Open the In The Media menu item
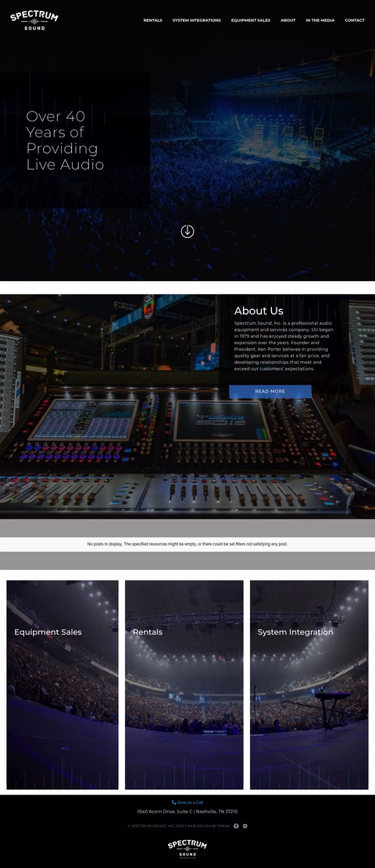 pos(320,20)
